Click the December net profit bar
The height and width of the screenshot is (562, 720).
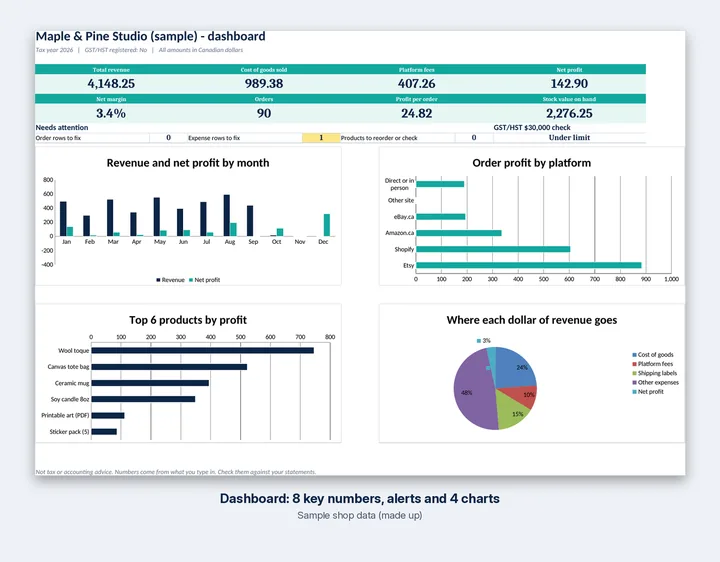click(327, 225)
